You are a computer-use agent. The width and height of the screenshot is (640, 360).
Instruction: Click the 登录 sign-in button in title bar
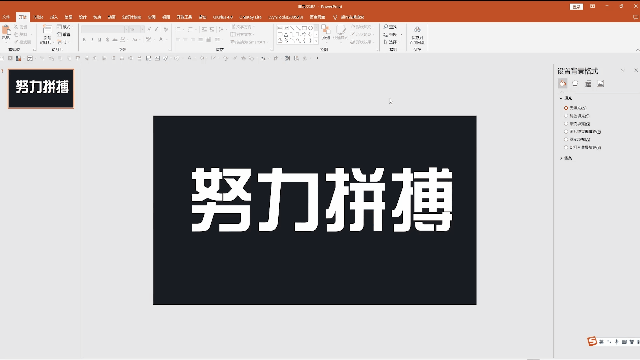(576, 7)
